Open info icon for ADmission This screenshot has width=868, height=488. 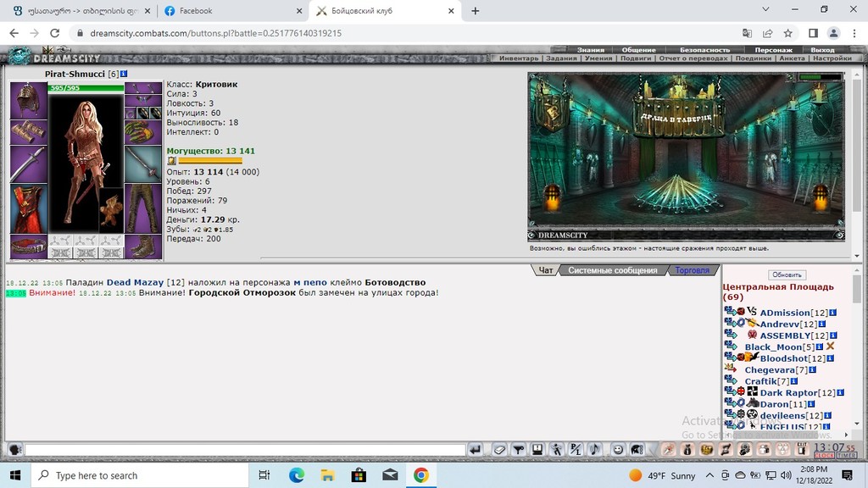(832, 313)
